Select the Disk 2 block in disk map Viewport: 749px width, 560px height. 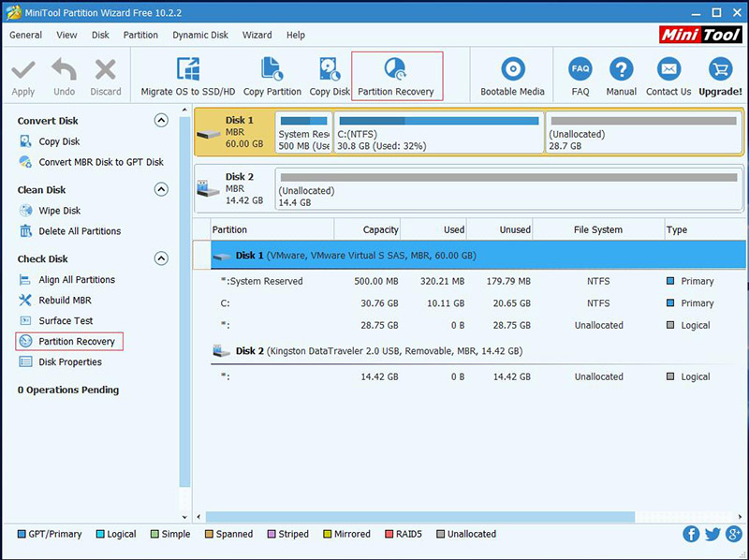point(234,188)
